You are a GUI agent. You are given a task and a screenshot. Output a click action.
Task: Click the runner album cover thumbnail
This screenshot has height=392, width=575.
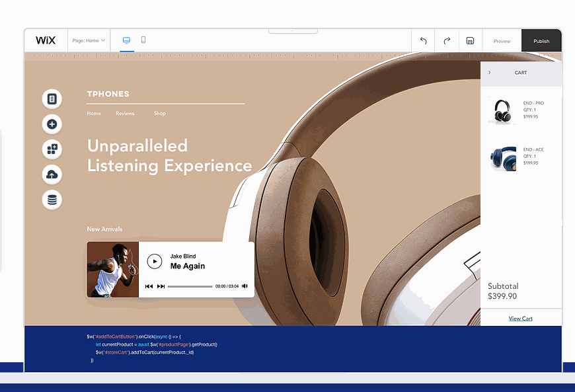(x=113, y=270)
